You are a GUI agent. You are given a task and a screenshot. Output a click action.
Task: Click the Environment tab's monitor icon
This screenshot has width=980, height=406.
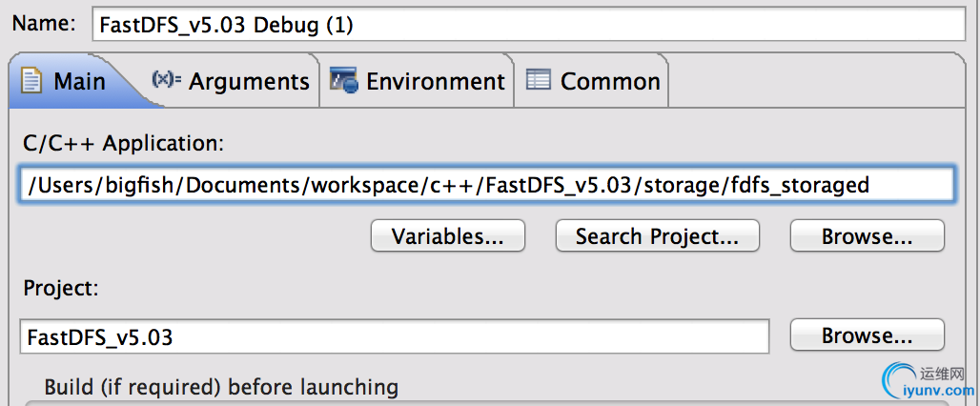click(x=343, y=81)
